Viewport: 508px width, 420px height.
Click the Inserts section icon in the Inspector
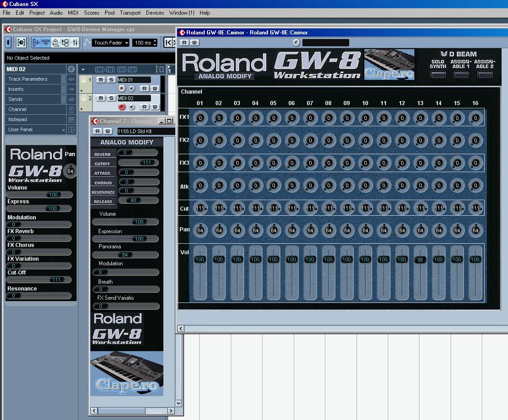coord(71,89)
